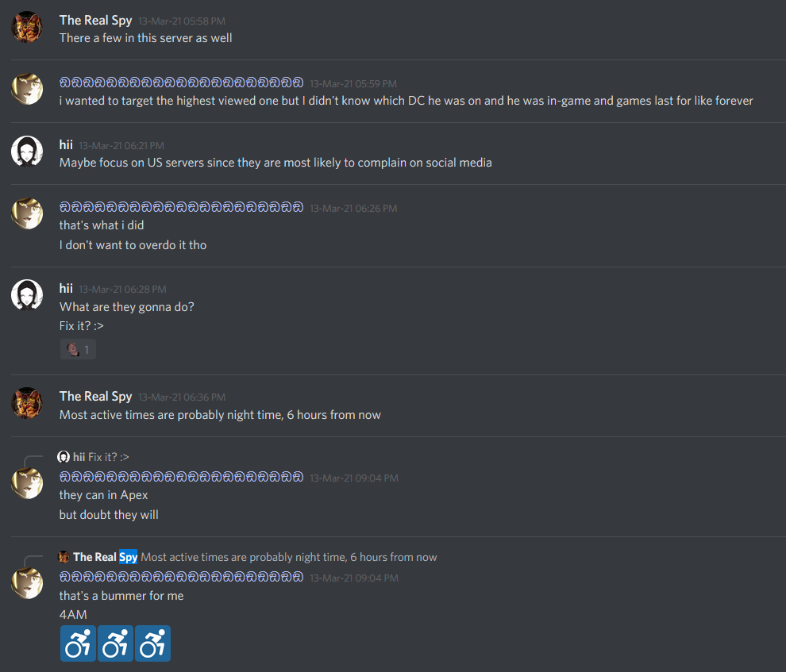This screenshot has width=786, height=672.
Task: Click the symbol-named avatar beside 'they can in Apex'
Action: click(27, 483)
